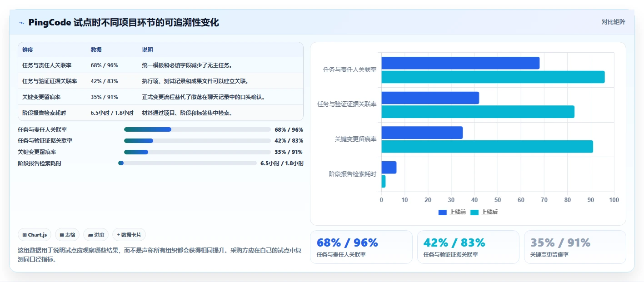
Task: Click the 阶段报告检索耗时 progress bar
Action: (187, 163)
